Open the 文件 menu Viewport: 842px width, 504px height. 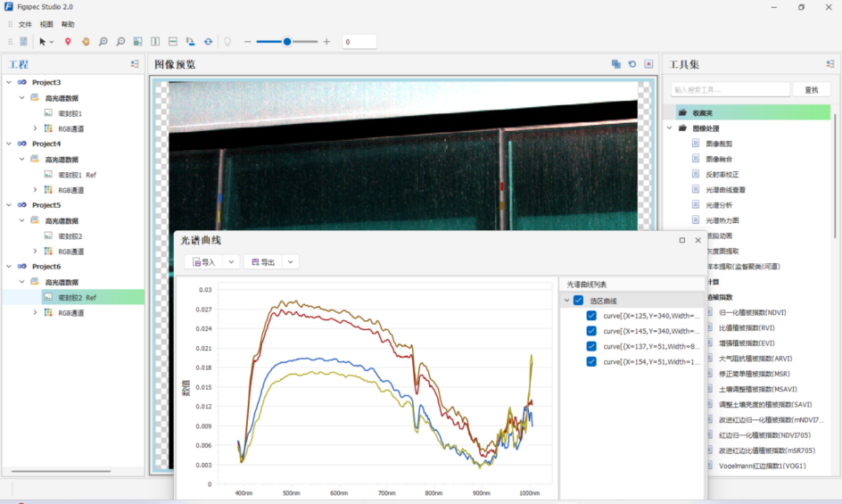(25, 24)
